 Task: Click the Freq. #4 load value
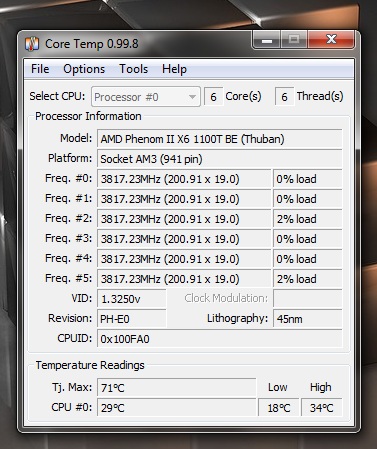307,259
